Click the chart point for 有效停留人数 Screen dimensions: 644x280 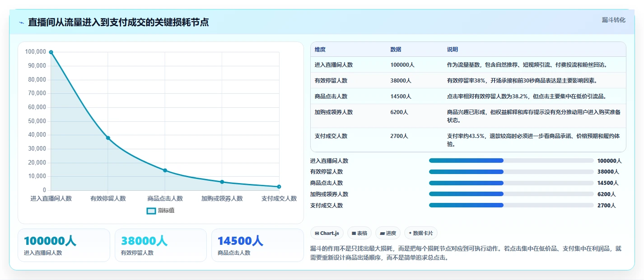(108, 138)
